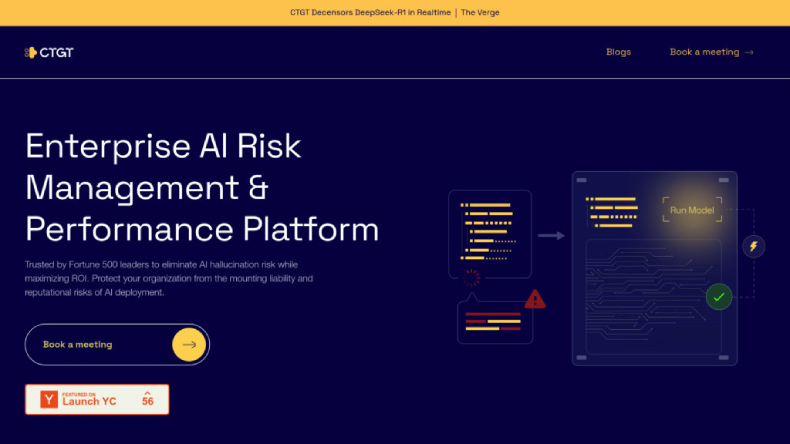Click the arrow beside header Book a meeting
The image size is (790, 444).
[x=749, y=52]
